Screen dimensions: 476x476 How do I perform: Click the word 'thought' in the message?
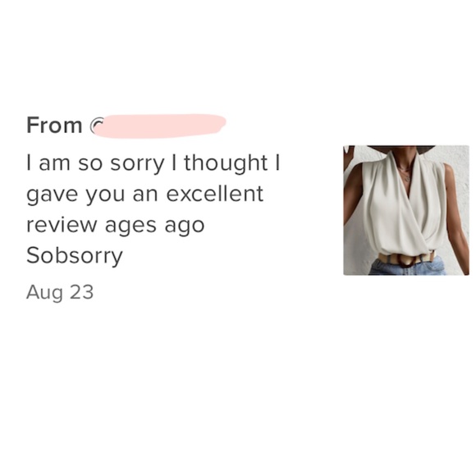227,164
